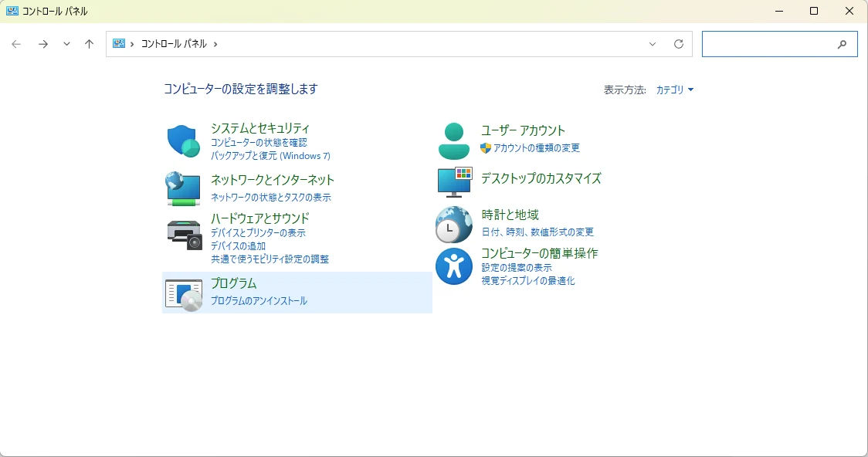Screen dimensions: 868x457
Task: Select コントロール パネル breadcrumb in address bar
Action: 174,44
